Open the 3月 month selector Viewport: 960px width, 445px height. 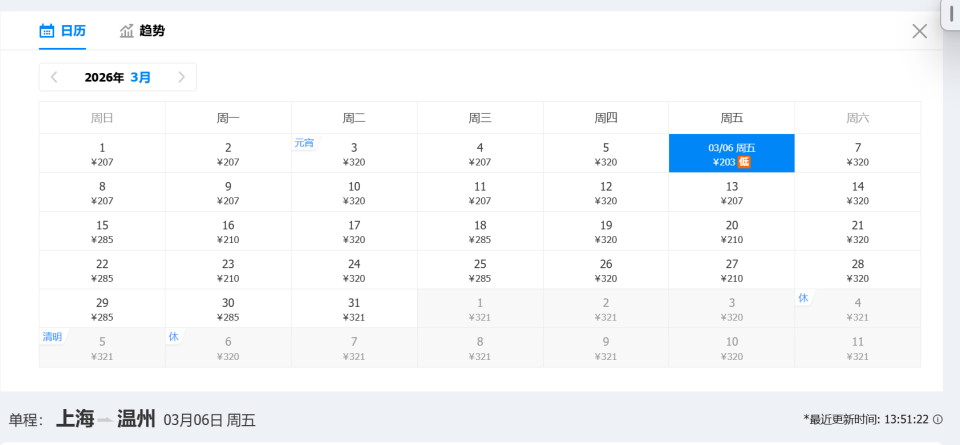coord(141,77)
